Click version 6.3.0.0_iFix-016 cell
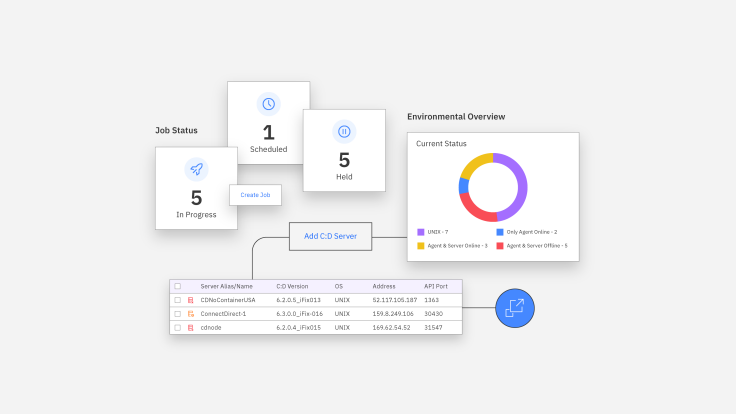The width and height of the screenshot is (736, 414). tap(299, 314)
